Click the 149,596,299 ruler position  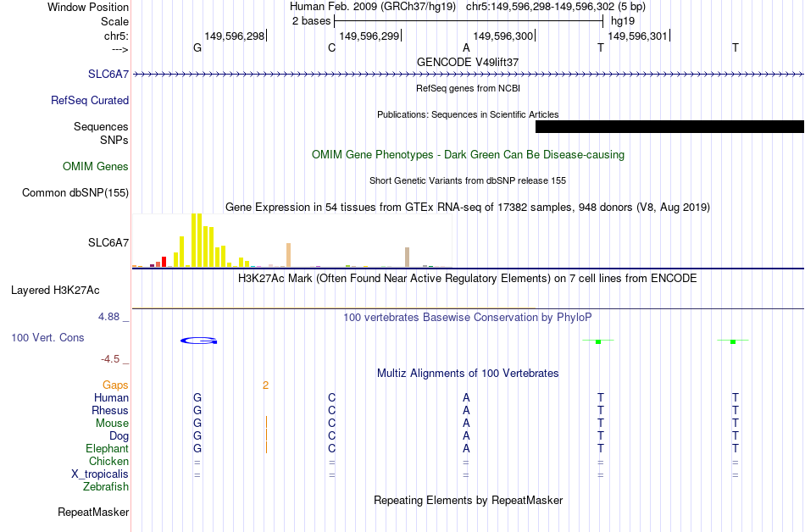tap(369, 36)
